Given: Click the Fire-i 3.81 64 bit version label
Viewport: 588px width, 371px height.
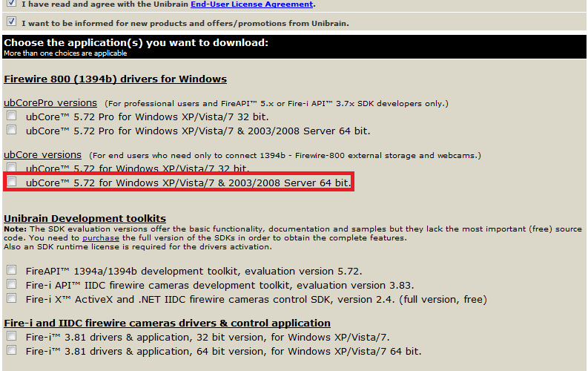Looking at the screenshot, I should tap(223, 352).
